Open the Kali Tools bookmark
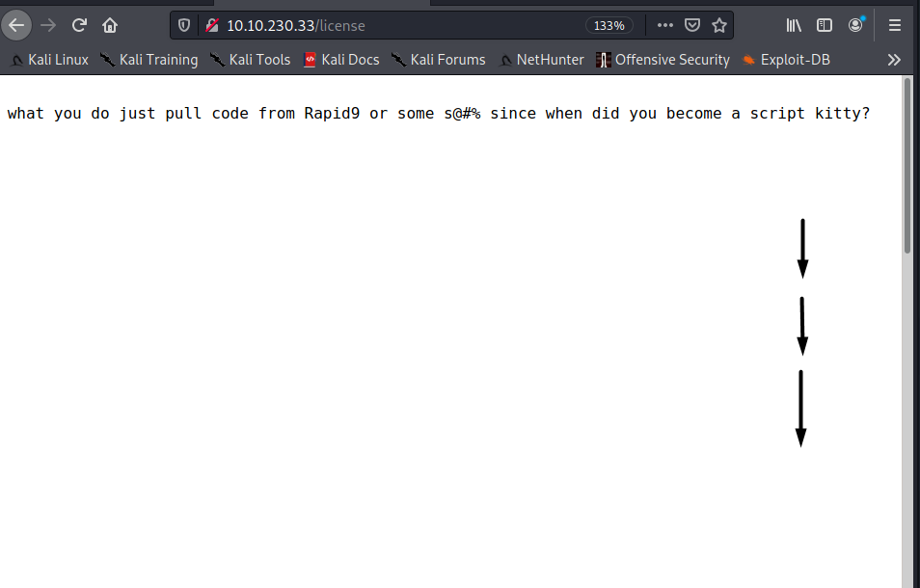This screenshot has height=588, width=920. point(251,60)
